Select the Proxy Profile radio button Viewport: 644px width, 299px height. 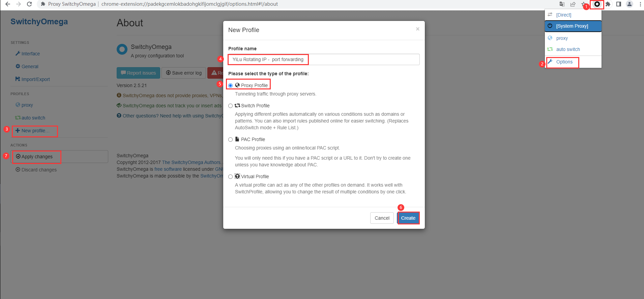[231, 85]
